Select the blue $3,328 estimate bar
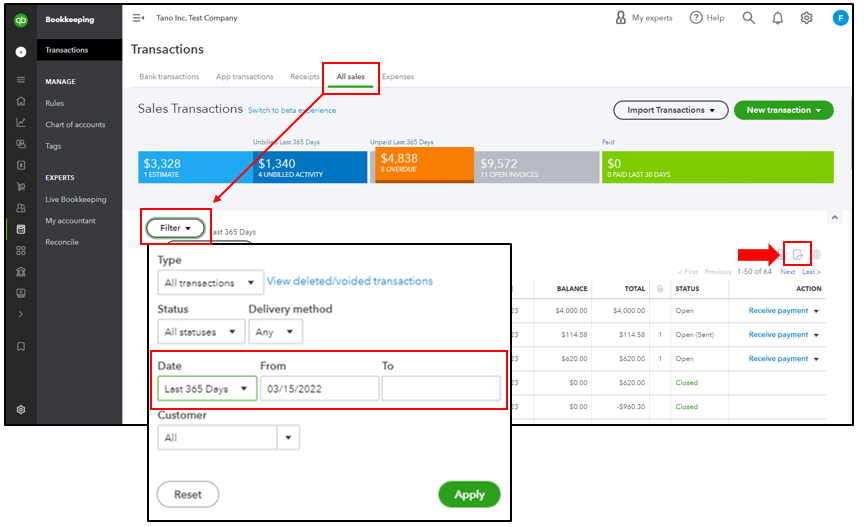This screenshot has height=527, width=867. (x=195, y=167)
